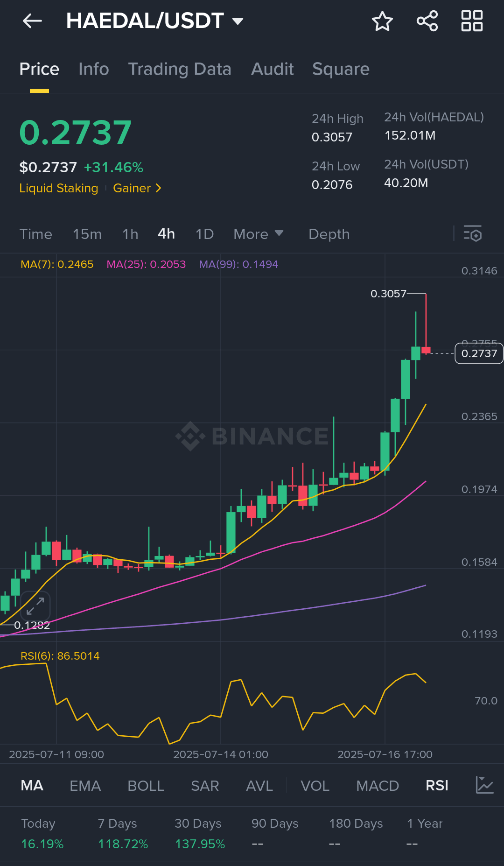Viewport: 504px width, 866px height.
Task: Tap the RSI(6): 86.5014 label
Action: point(60,656)
